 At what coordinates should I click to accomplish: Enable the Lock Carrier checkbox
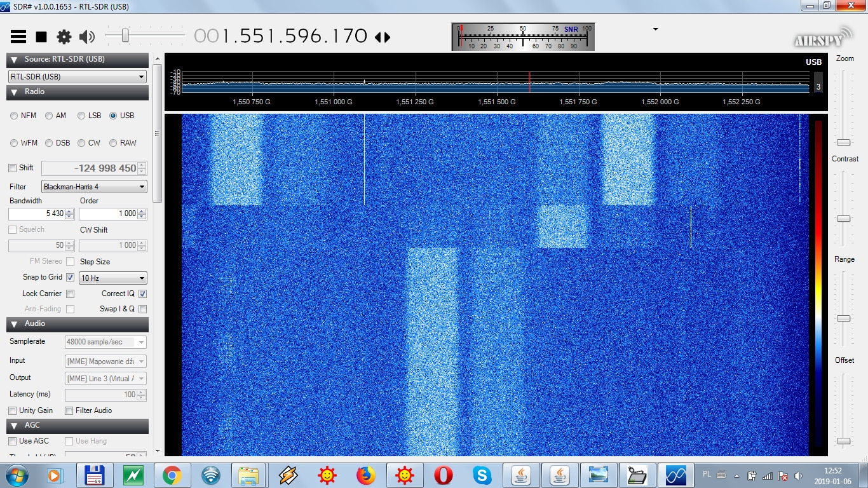[x=71, y=294]
